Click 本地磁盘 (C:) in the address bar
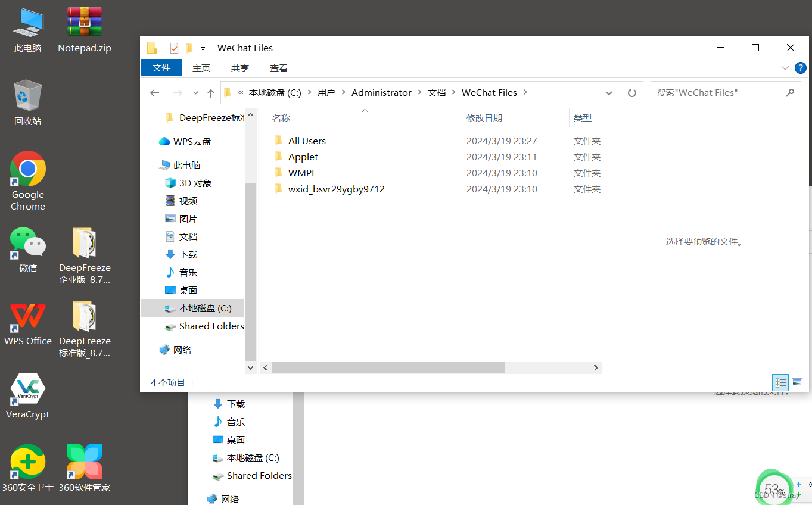Screen dimensions: 812x505 (x=275, y=93)
